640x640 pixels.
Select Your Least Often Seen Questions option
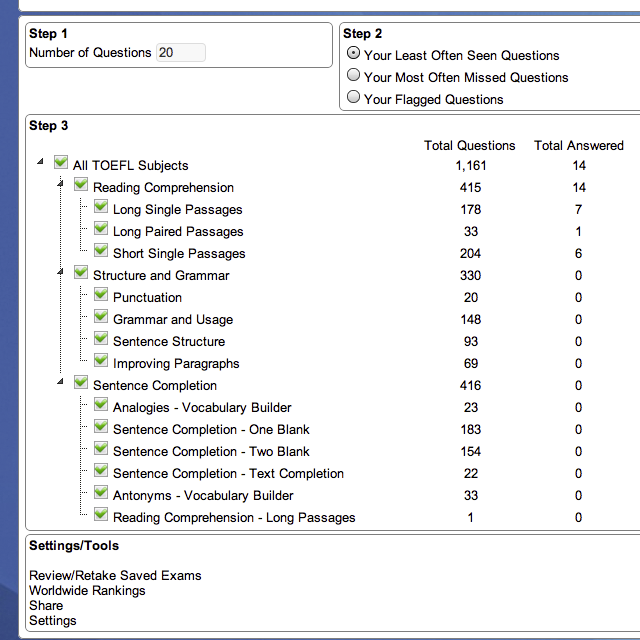(x=353, y=53)
